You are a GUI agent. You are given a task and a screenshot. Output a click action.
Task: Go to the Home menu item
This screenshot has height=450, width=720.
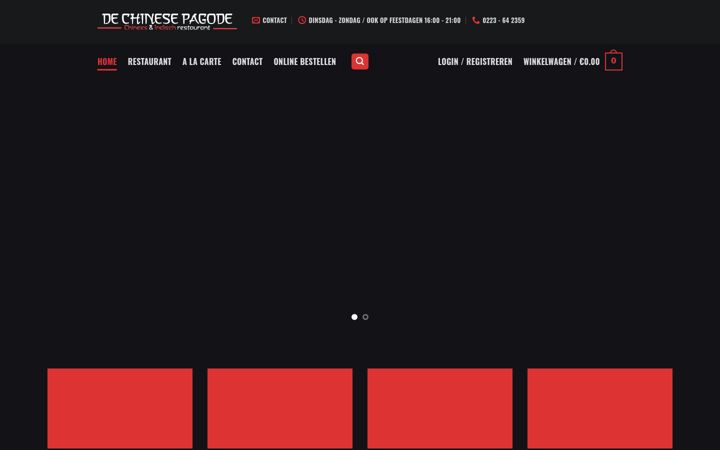point(107,62)
